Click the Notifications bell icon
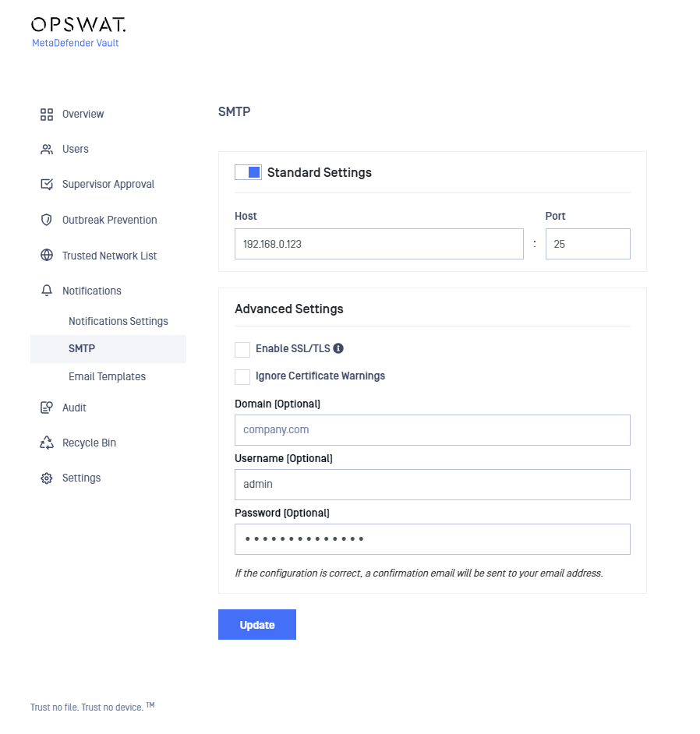This screenshot has width=700, height=734. coord(46,291)
